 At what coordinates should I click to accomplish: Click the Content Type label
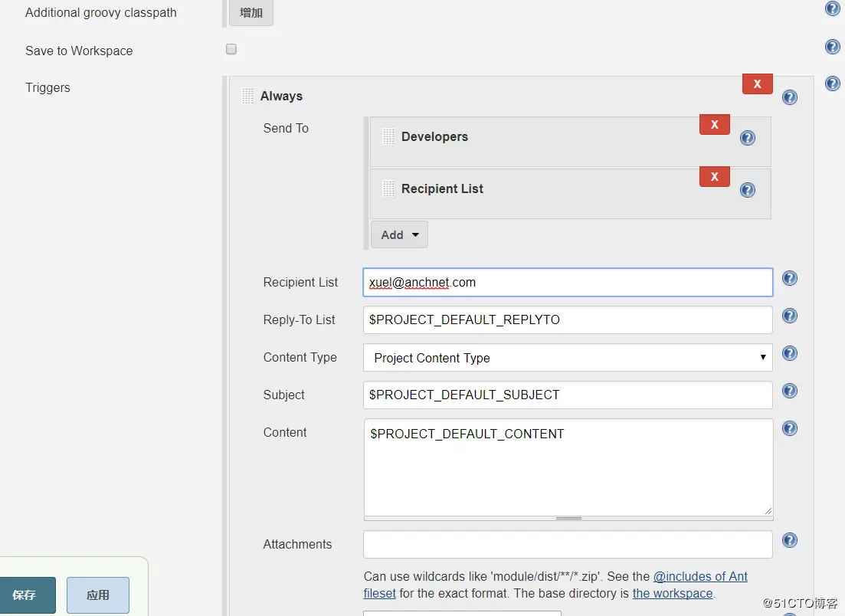pyautogui.click(x=300, y=357)
